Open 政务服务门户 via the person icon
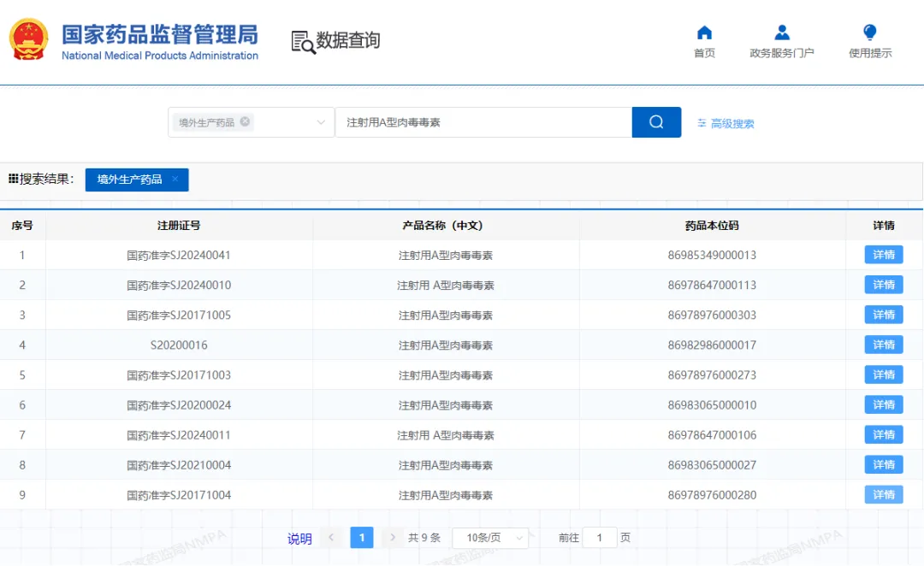924x566 pixels. tap(781, 32)
